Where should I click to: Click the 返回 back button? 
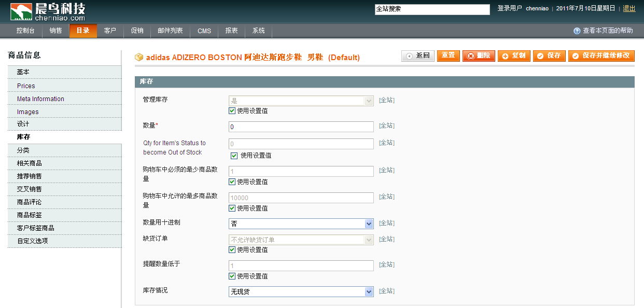point(418,56)
